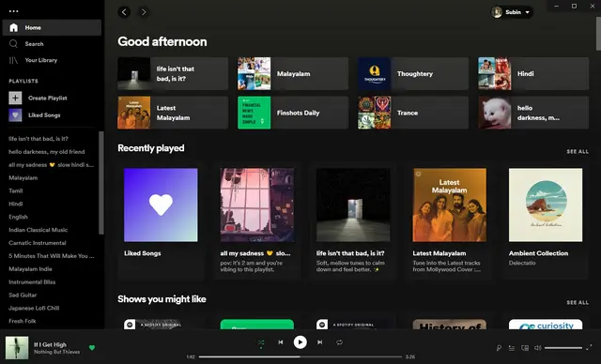The width and height of the screenshot is (601, 364).
Task: Click See All for Shows you might like
Action: [578, 302]
